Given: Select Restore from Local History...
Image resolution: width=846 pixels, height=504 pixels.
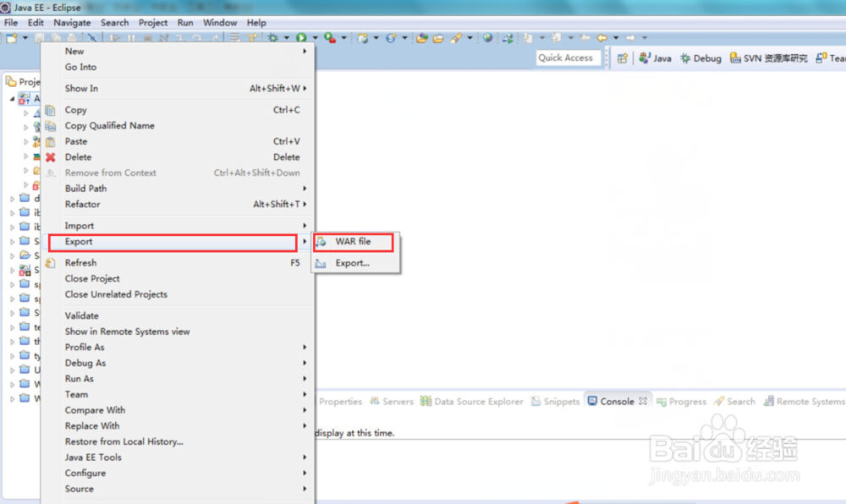Looking at the screenshot, I should click(x=178, y=441).
